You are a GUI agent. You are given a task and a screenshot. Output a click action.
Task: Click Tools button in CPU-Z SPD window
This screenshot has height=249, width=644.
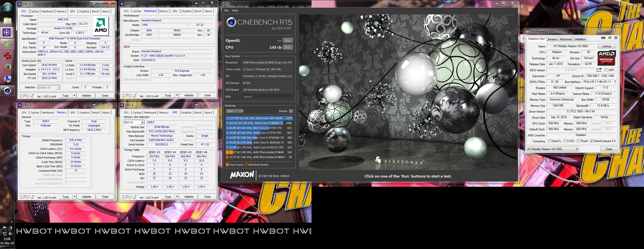pos(168,196)
